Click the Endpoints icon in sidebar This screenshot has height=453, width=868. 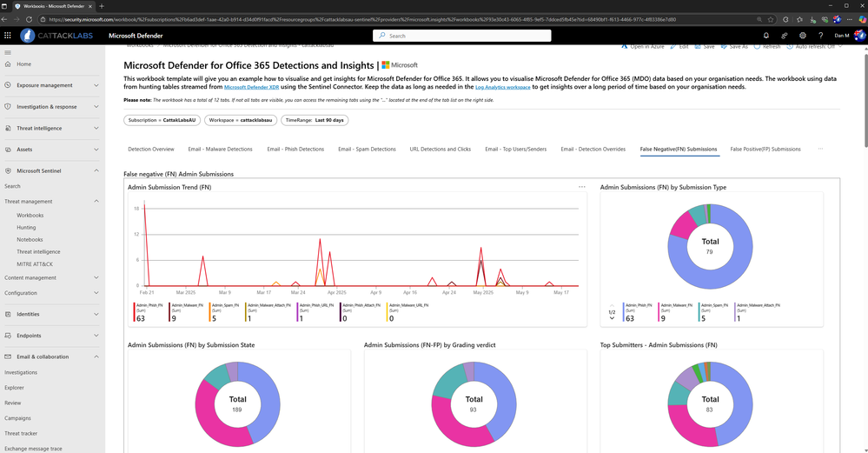coord(8,336)
